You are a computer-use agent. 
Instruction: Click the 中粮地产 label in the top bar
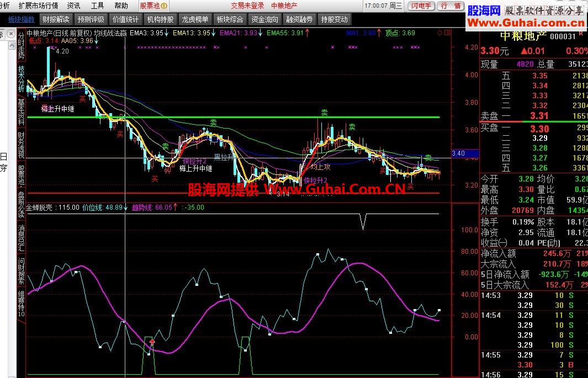coord(284,6)
